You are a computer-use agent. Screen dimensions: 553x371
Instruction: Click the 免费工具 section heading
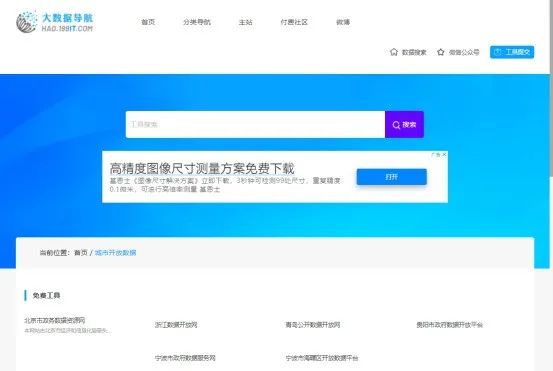[x=46, y=296]
